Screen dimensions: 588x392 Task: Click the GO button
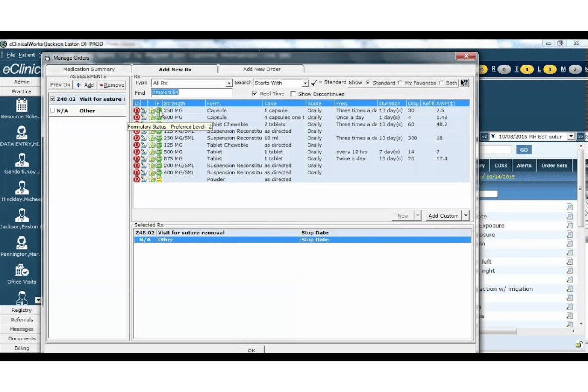click(x=524, y=150)
